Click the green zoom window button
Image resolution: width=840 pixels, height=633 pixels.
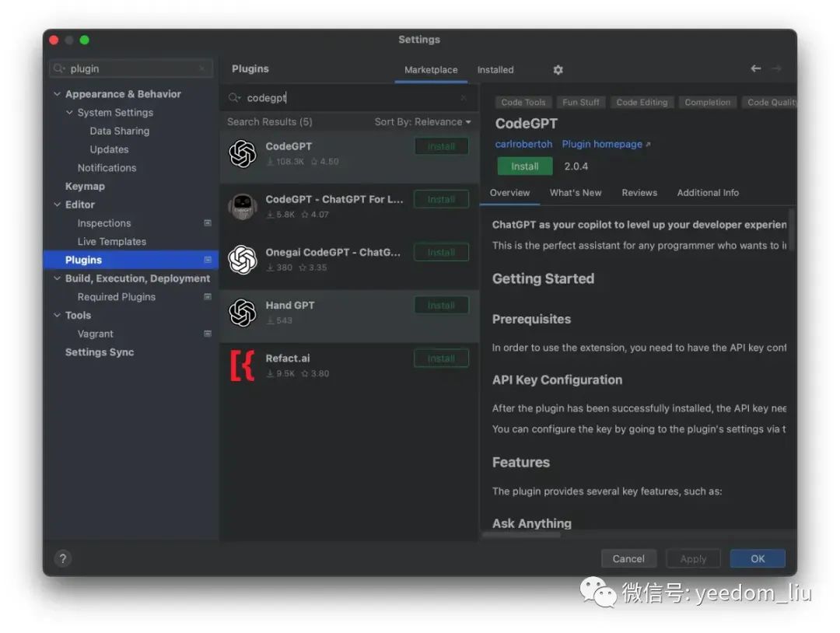coord(84,40)
